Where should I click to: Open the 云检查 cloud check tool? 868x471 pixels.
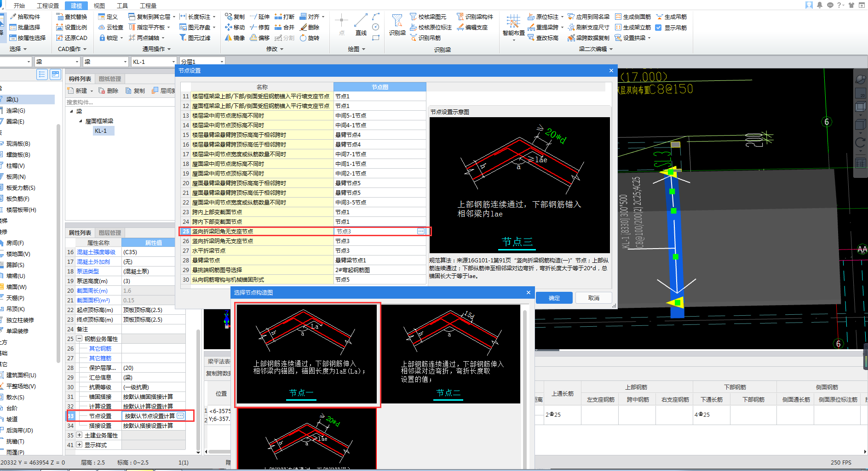[x=111, y=27]
